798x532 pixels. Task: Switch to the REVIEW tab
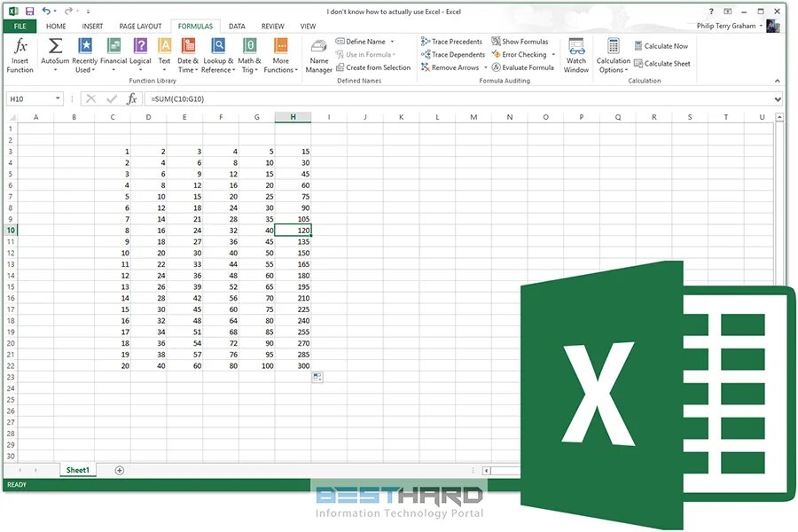click(x=273, y=26)
